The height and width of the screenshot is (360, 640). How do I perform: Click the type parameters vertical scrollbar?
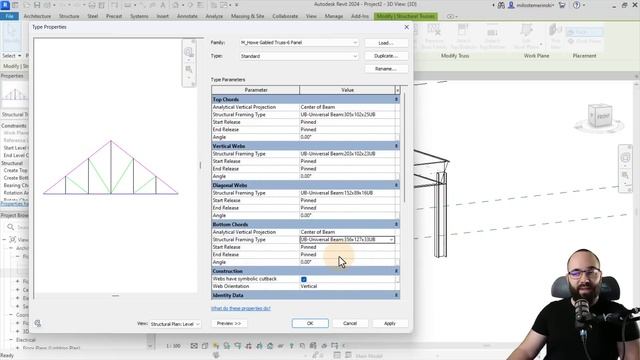click(x=404, y=147)
